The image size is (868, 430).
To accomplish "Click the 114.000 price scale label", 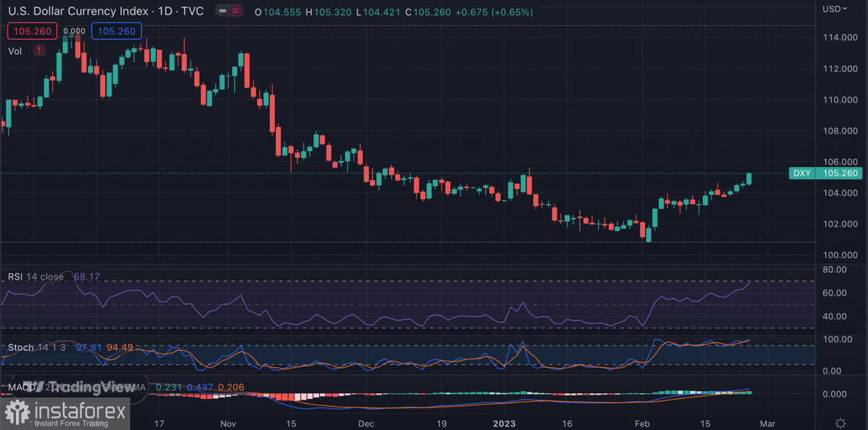I will pyautogui.click(x=839, y=38).
